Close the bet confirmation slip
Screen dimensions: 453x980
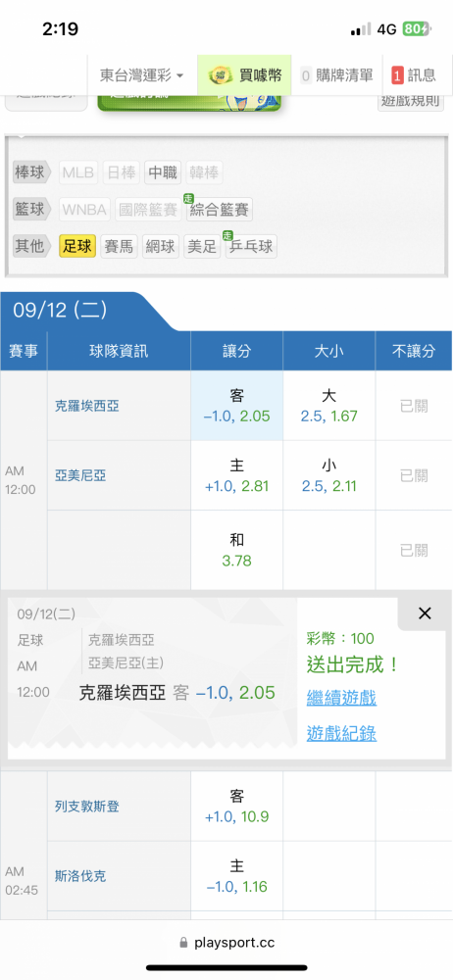click(x=425, y=613)
